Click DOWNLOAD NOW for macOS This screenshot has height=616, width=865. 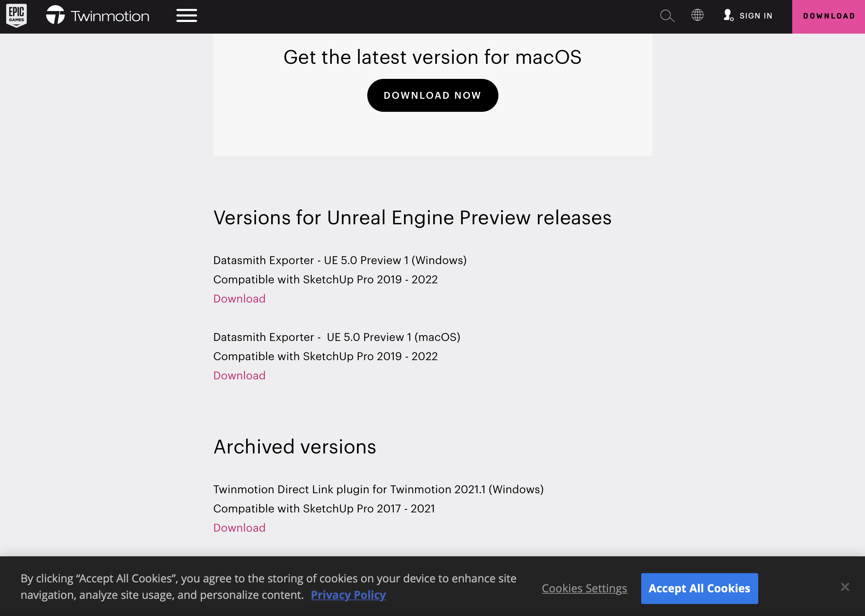tap(432, 95)
